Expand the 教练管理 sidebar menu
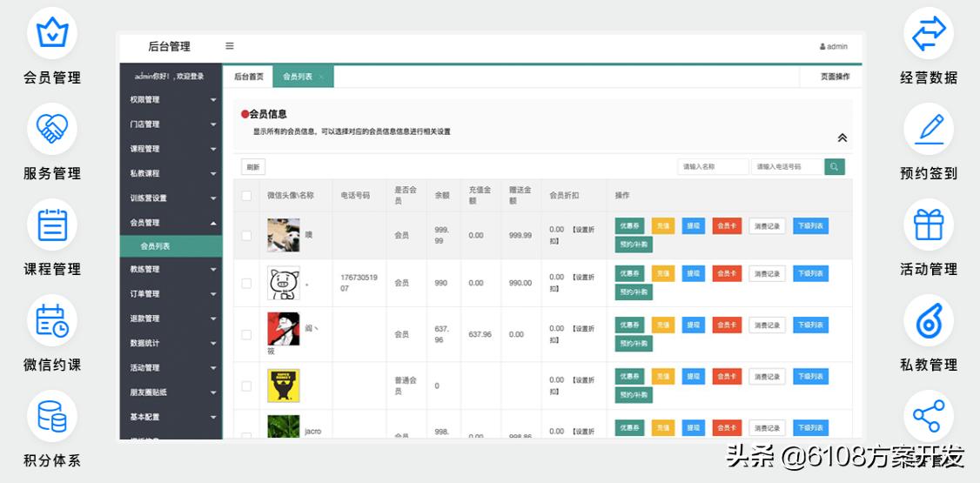 (x=171, y=269)
